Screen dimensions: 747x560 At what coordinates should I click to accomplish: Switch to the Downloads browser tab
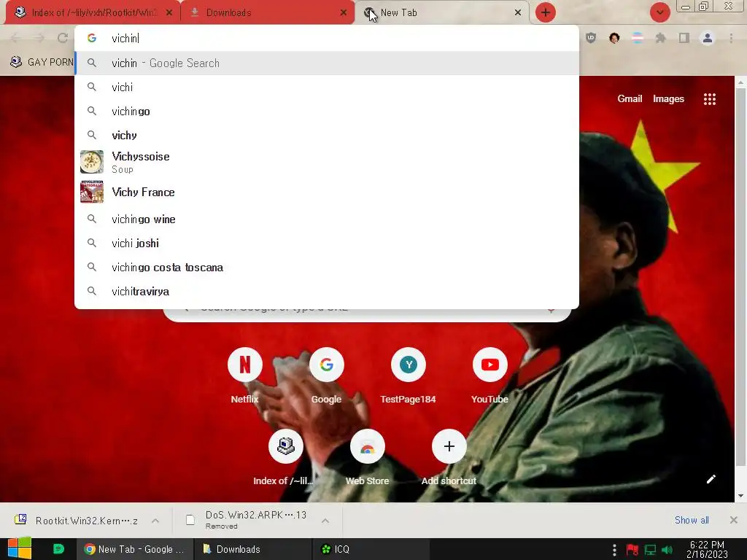(268, 13)
